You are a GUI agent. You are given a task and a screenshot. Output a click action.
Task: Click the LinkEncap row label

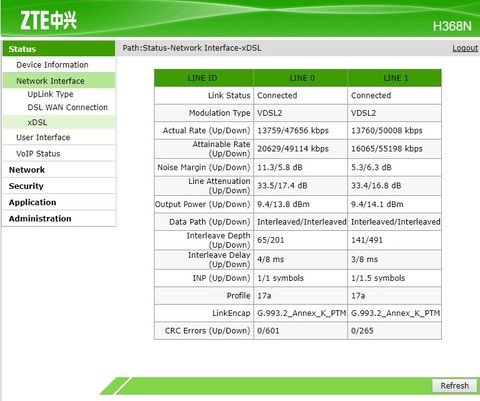(231, 313)
